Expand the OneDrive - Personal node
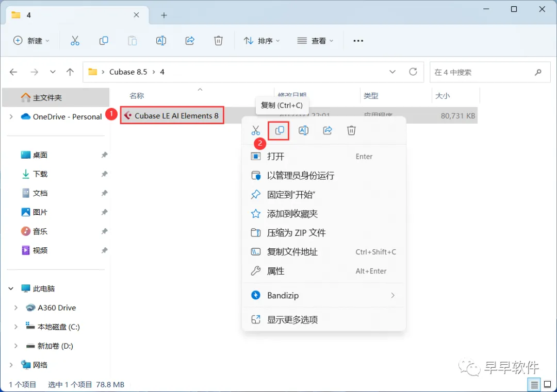 11,117
